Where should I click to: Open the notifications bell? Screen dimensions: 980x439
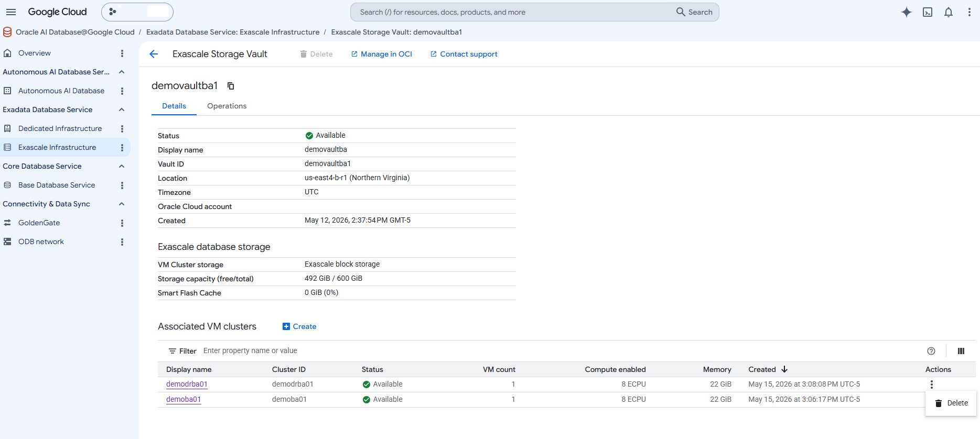(x=949, y=12)
